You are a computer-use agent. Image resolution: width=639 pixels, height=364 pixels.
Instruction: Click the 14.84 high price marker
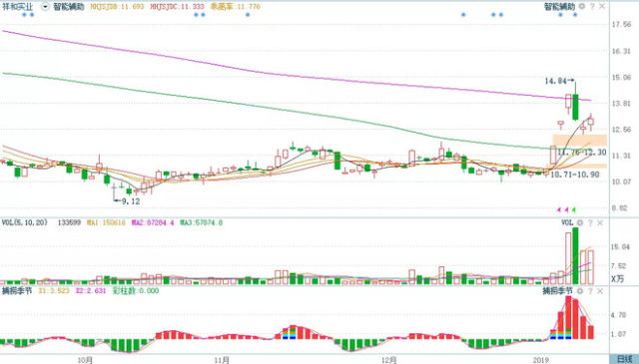556,81
